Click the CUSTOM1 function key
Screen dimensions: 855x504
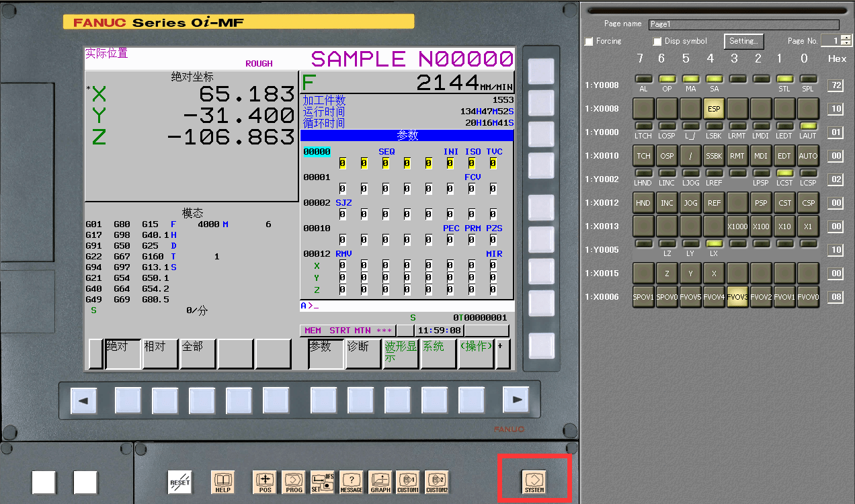[408, 482]
